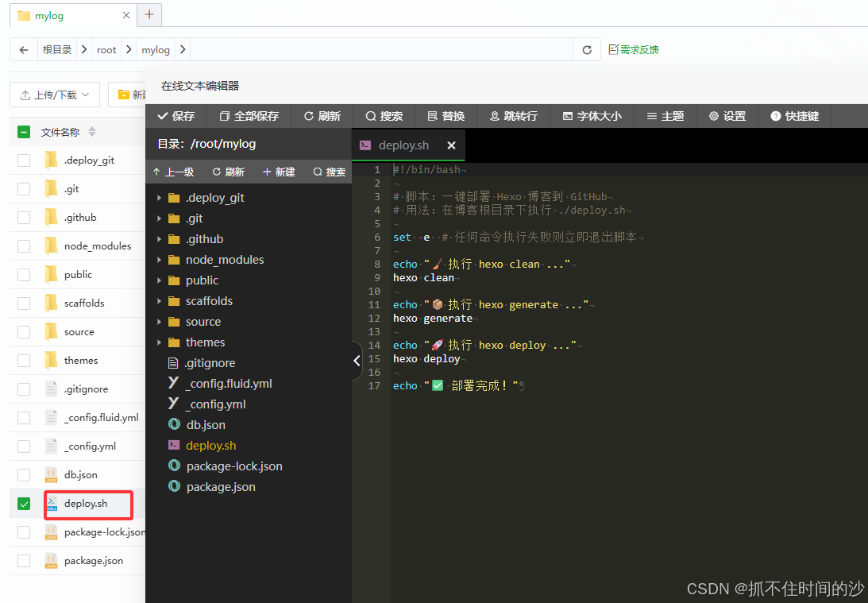Expand the scaffolds tree folder
This screenshot has height=603, width=868.
coord(159,301)
